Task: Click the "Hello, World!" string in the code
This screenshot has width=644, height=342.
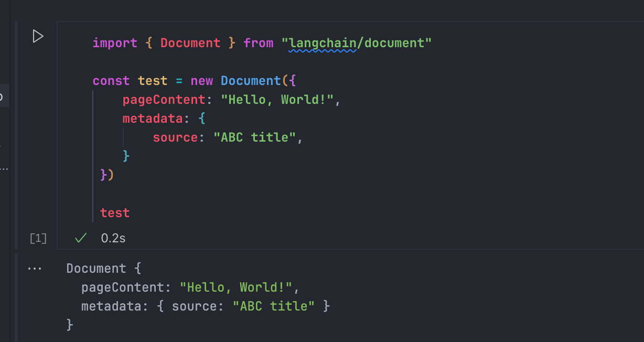Action: [x=277, y=100]
